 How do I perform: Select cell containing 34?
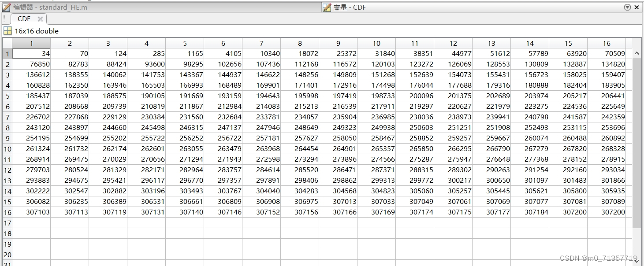tap(31, 53)
